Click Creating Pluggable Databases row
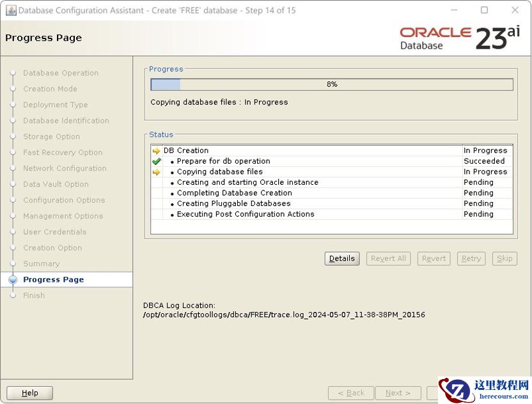 332,203
